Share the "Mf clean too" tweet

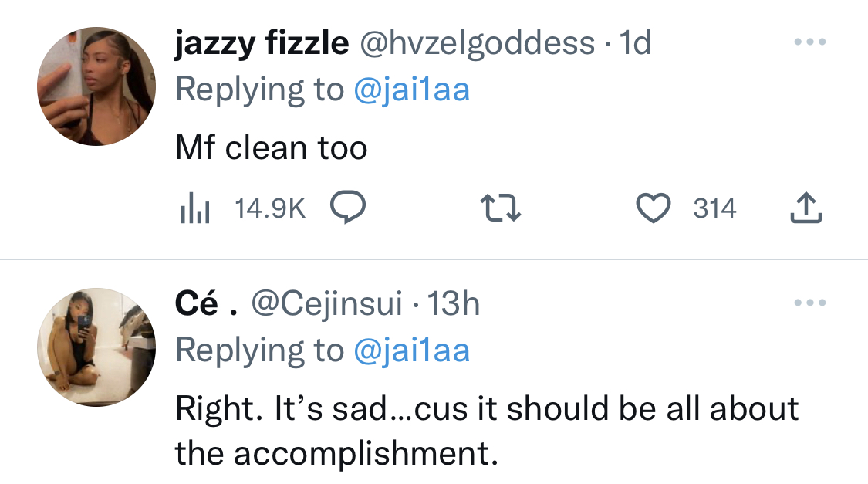tap(806, 208)
